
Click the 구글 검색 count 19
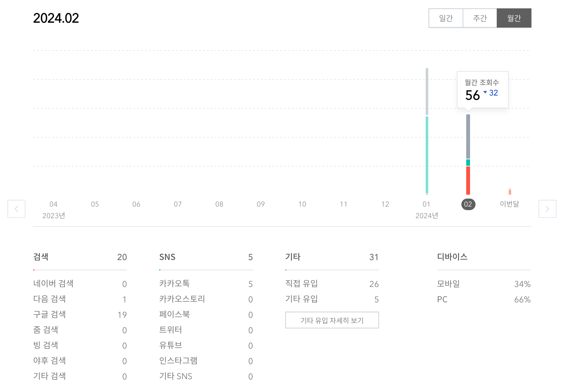pos(122,315)
